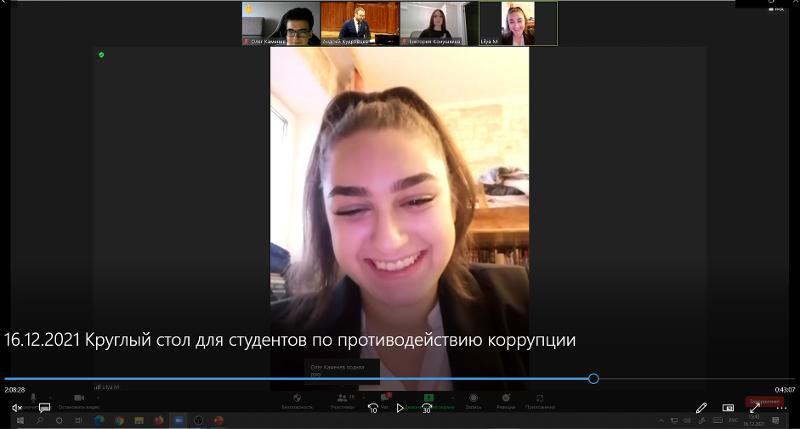The width and height of the screenshot is (800, 429).
Task: Open the Windows Start button in taskbar
Action: click(x=19, y=421)
